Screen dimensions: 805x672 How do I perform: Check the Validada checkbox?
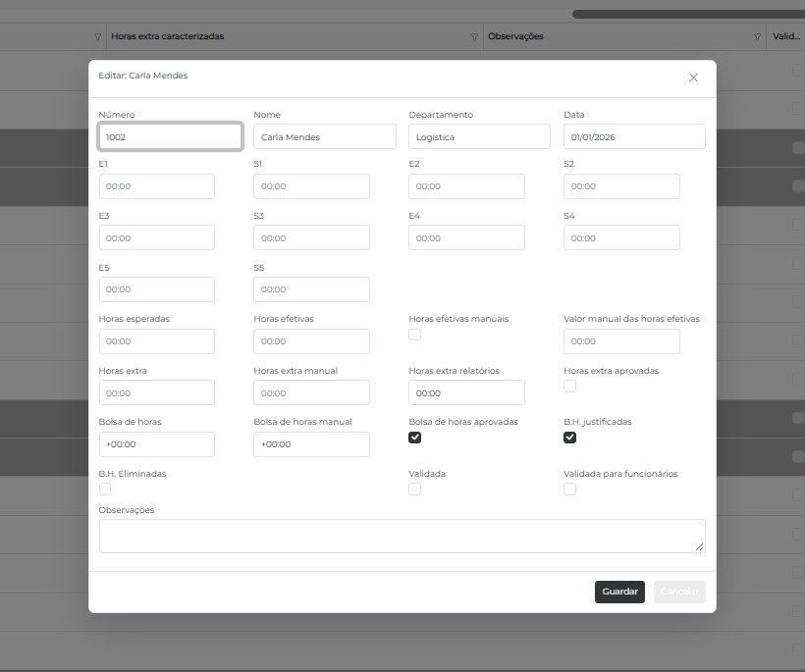coord(415,489)
